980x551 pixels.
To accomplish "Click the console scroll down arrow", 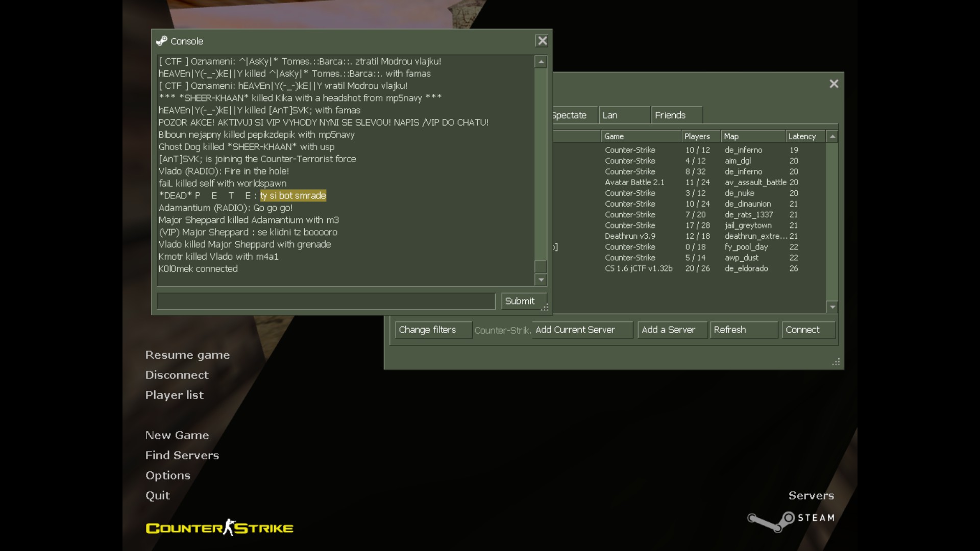I will point(541,280).
